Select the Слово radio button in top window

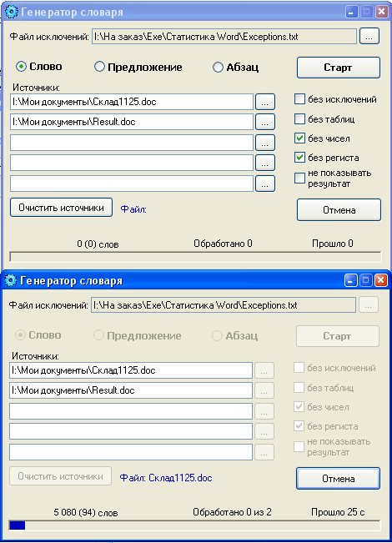(21, 66)
